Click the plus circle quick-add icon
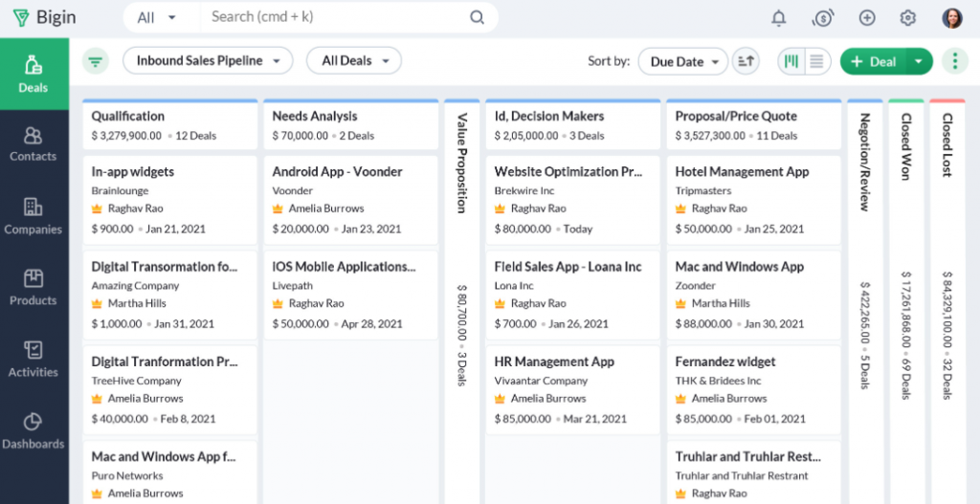The width and height of the screenshot is (980, 504). coord(867,18)
